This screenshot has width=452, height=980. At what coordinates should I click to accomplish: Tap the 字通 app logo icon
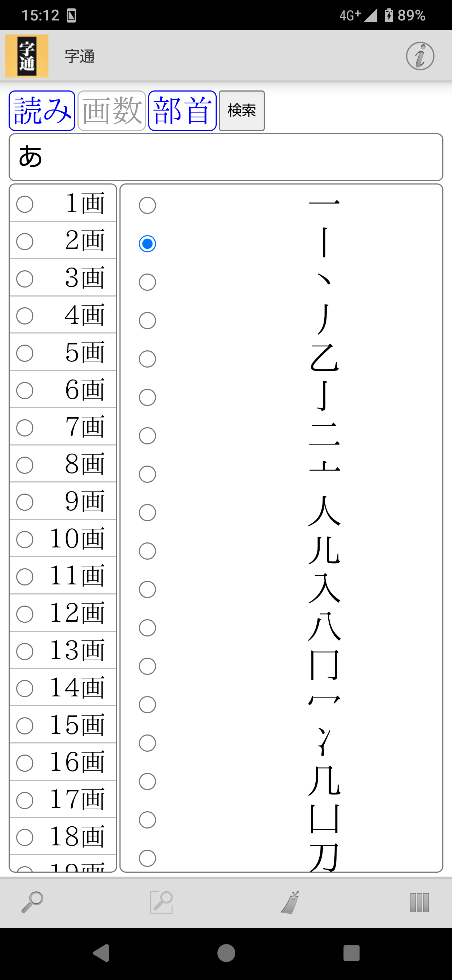tap(27, 56)
